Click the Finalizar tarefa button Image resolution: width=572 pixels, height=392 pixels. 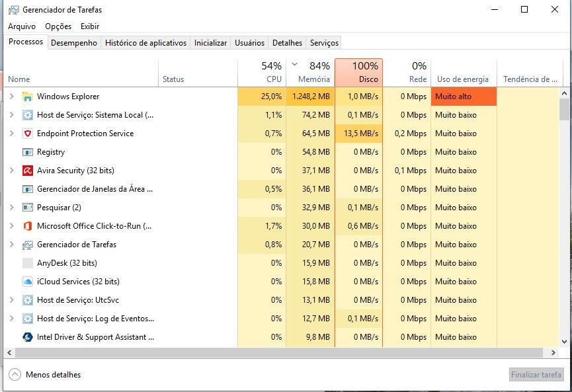[x=536, y=375]
